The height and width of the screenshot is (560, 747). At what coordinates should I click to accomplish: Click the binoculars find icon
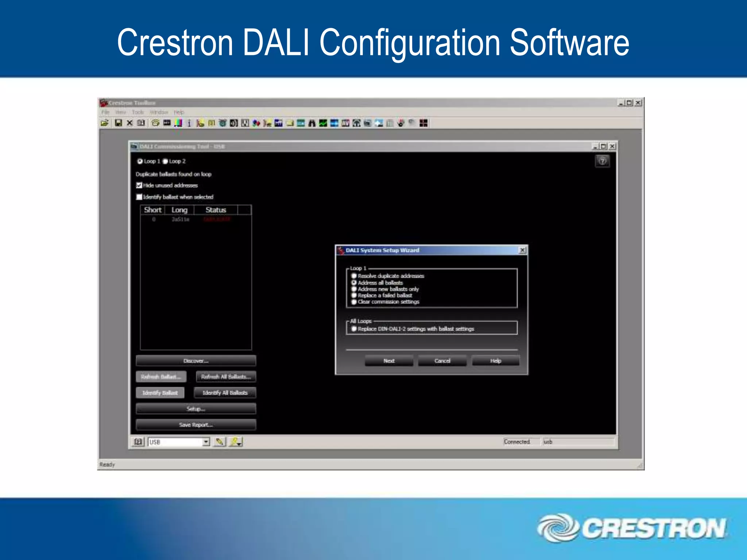[x=312, y=123]
